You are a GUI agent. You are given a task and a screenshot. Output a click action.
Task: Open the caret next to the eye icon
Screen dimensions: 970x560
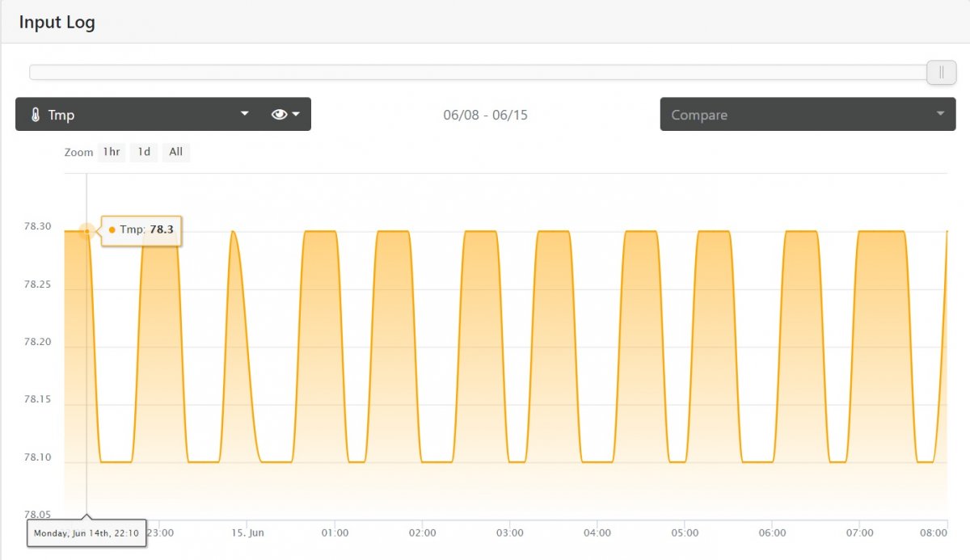pos(296,115)
